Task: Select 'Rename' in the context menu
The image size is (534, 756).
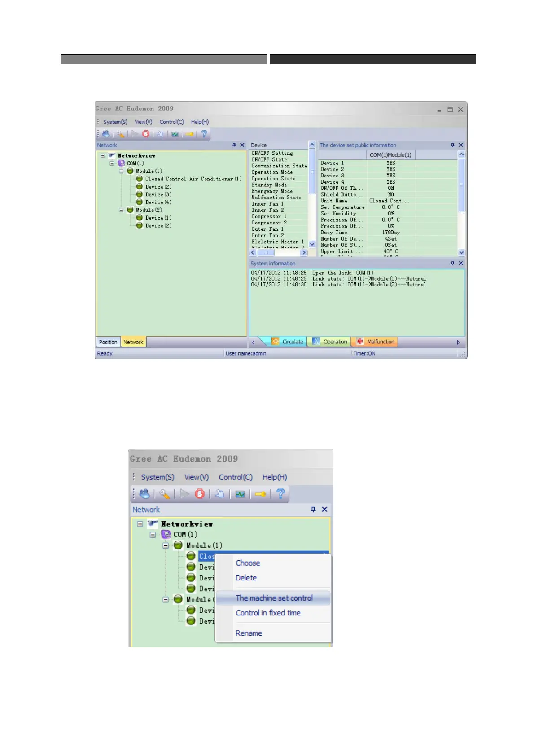Action: 274,633
